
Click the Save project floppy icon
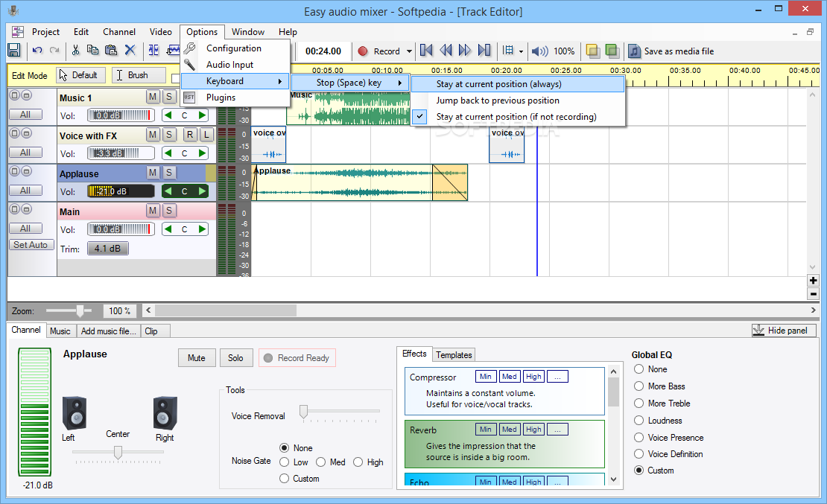(x=14, y=51)
